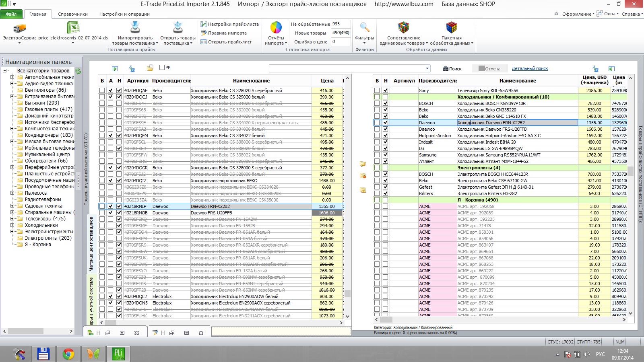
Task: Click the Фильтры magnifier icon
Action: pyautogui.click(x=365, y=27)
